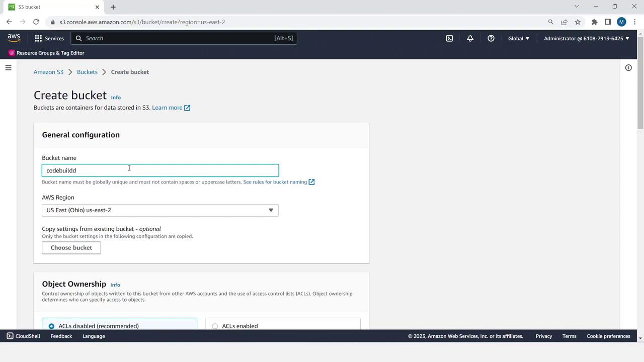
Task: Click the S3 bucket browser tab
Action: 52,7
